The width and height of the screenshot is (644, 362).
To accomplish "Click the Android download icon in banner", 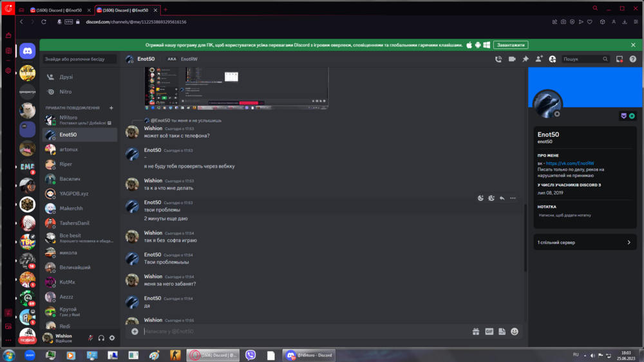I will point(478,45).
